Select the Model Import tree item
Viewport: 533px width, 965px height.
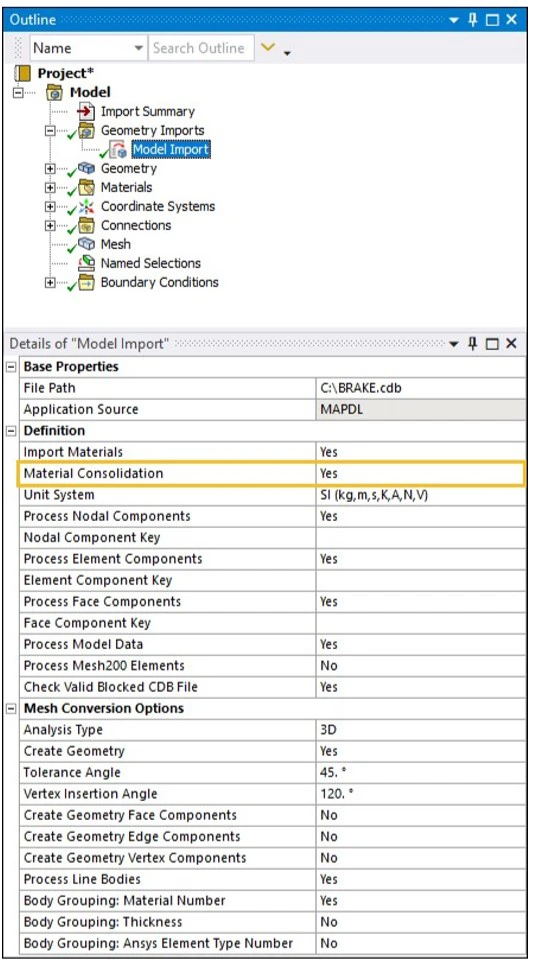(171, 150)
